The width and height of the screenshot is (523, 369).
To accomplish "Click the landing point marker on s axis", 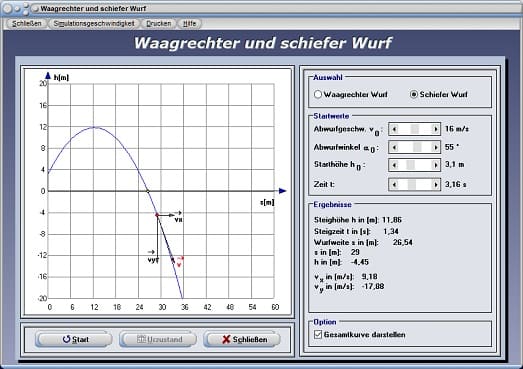I will point(148,191).
